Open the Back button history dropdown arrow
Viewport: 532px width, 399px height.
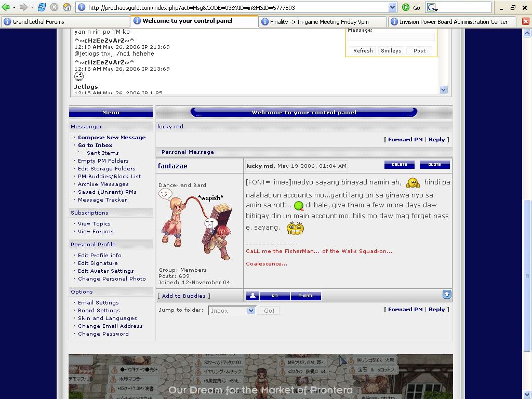coord(14,7)
